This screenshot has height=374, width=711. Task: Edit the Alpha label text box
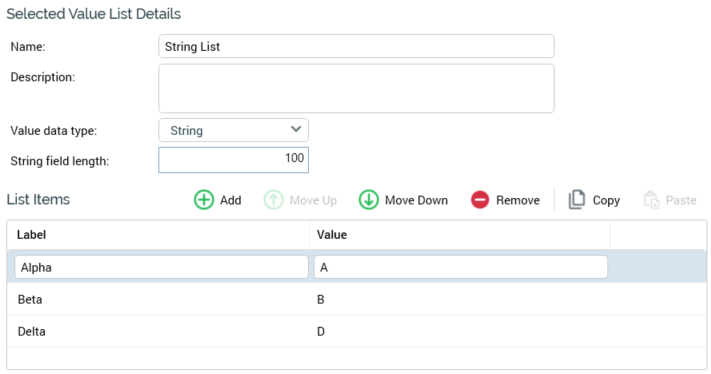pyautogui.click(x=161, y=267)
